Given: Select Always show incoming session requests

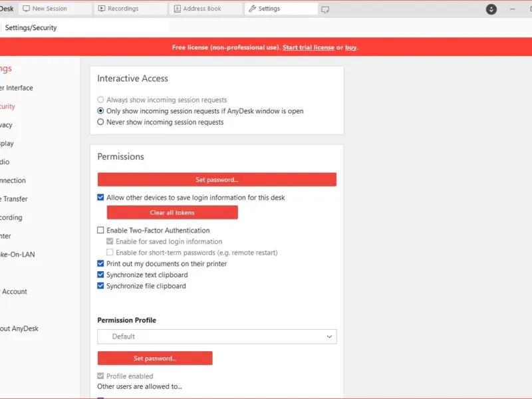Looking at the screenshot, I should (100, 100).
